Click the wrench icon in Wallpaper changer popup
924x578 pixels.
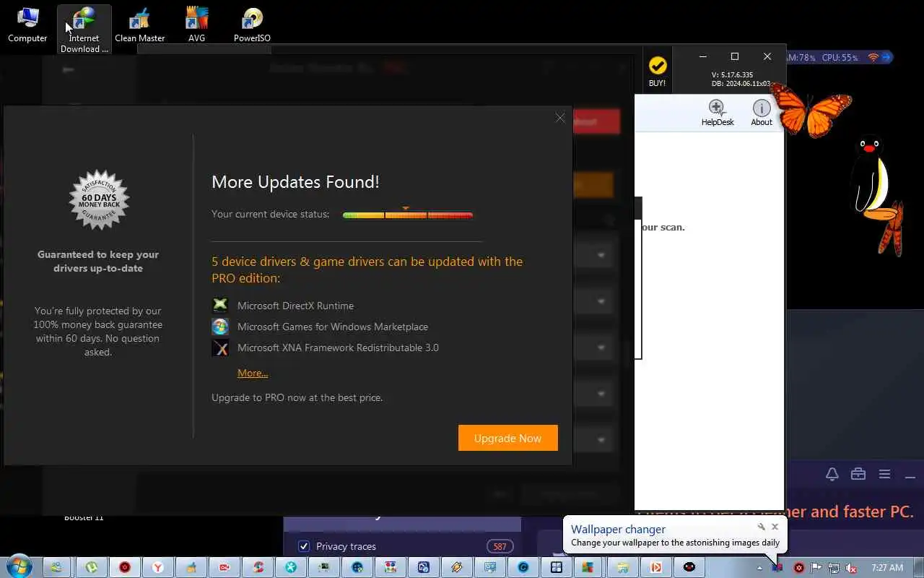click(x=761, y=527)
